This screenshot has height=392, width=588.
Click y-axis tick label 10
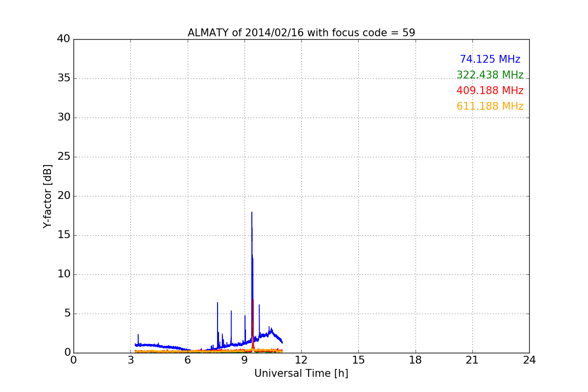(x=64, y=274)
